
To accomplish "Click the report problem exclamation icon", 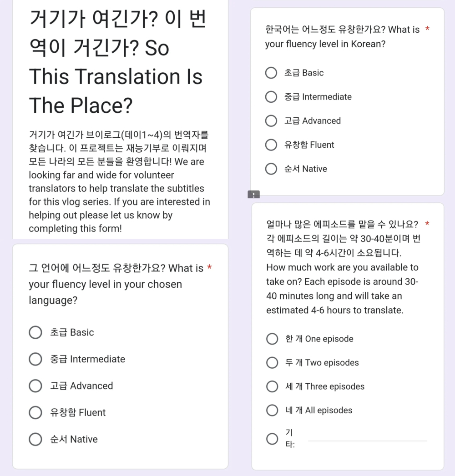I will 253,195.
